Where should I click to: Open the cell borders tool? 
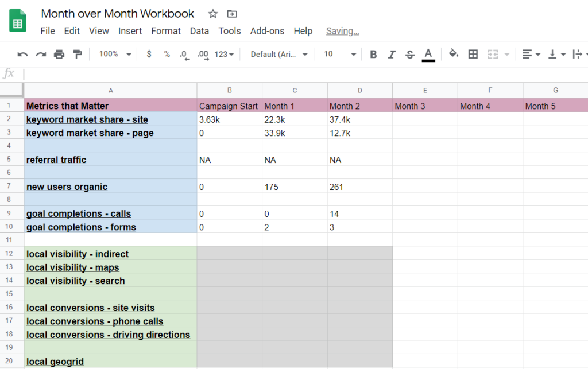473,55
